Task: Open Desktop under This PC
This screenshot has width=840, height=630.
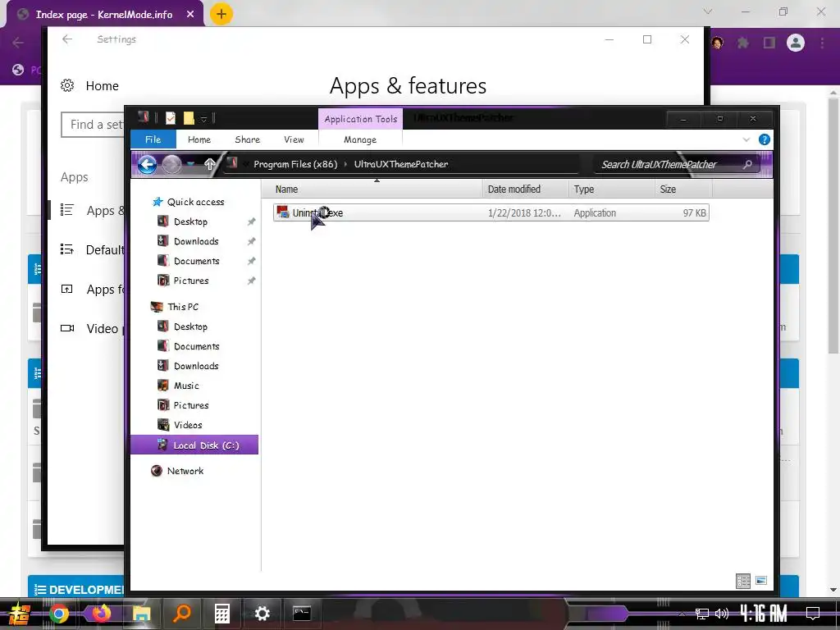Action: (x=190, y=326)
